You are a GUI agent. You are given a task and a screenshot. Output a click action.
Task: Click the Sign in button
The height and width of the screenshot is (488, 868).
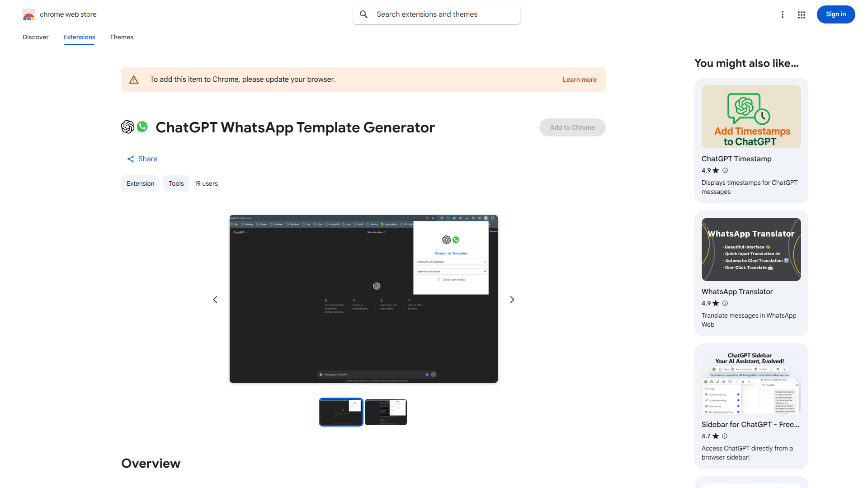click(x=835, y=14)
